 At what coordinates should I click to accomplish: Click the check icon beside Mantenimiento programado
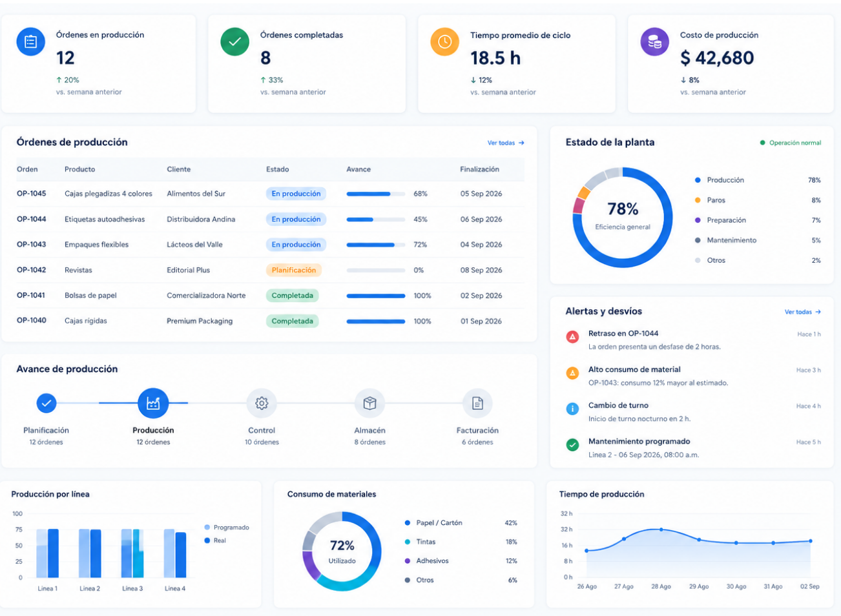point(572,445)
